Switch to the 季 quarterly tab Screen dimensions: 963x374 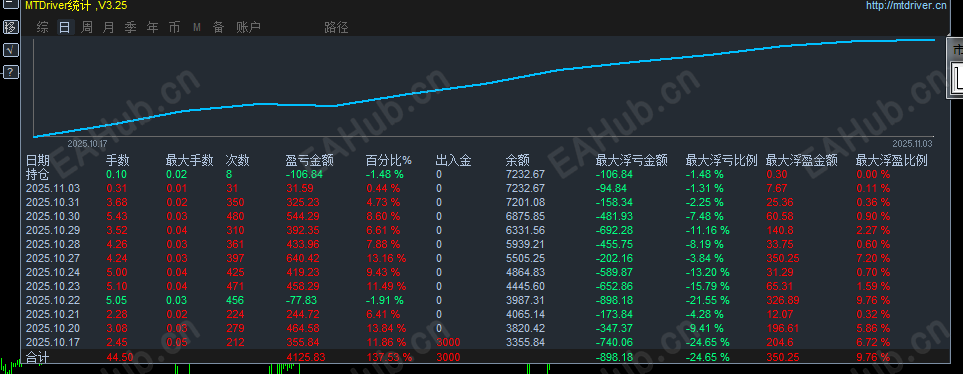click(131, 27)
